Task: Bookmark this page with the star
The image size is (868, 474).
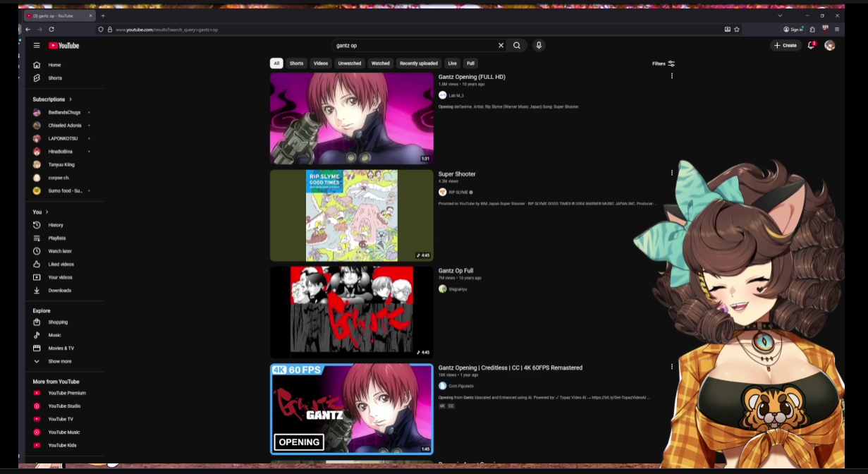Action: click(737, 30)
